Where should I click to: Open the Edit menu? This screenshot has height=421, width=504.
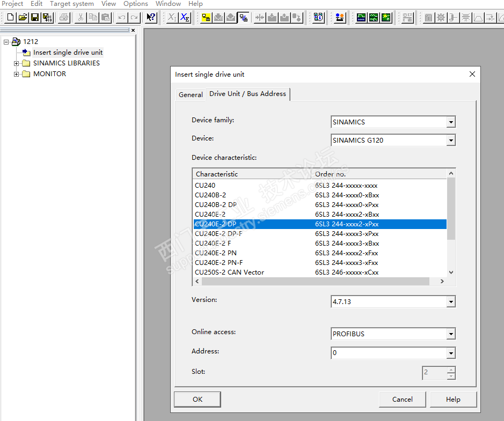pos(36,4)
